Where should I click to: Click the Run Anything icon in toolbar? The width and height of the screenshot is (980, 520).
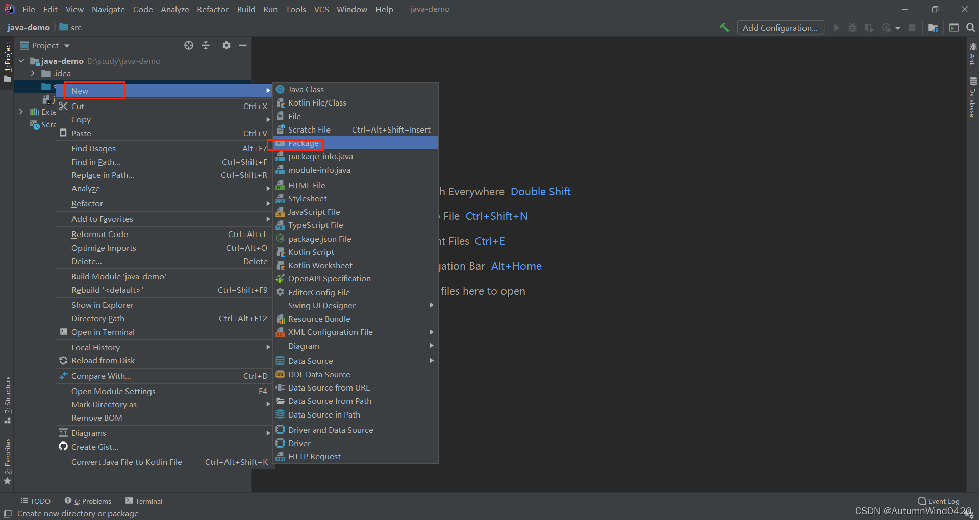[x=954, y=28]
